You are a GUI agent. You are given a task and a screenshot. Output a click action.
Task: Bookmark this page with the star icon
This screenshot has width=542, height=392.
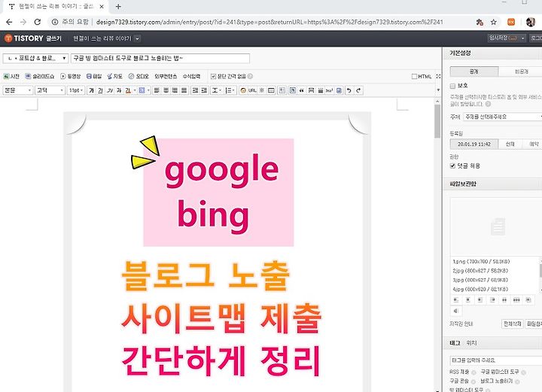pyautogui.click(x=494, y=22)
